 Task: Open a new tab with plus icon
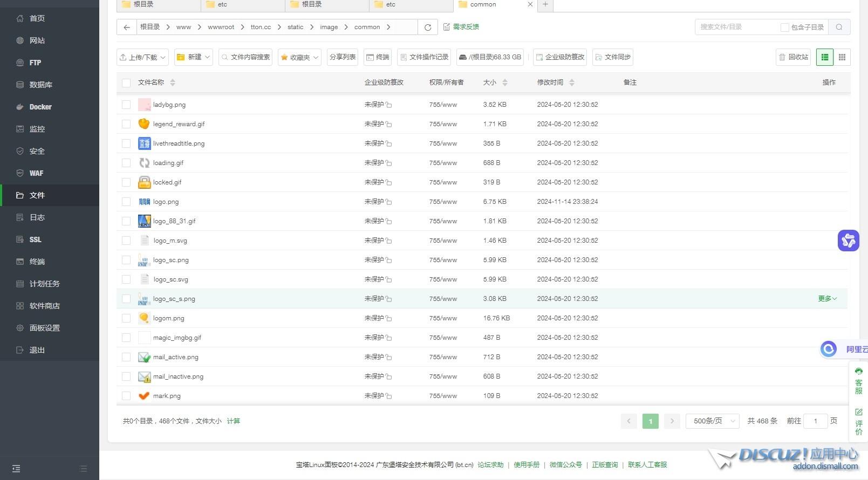coord(545,4)
